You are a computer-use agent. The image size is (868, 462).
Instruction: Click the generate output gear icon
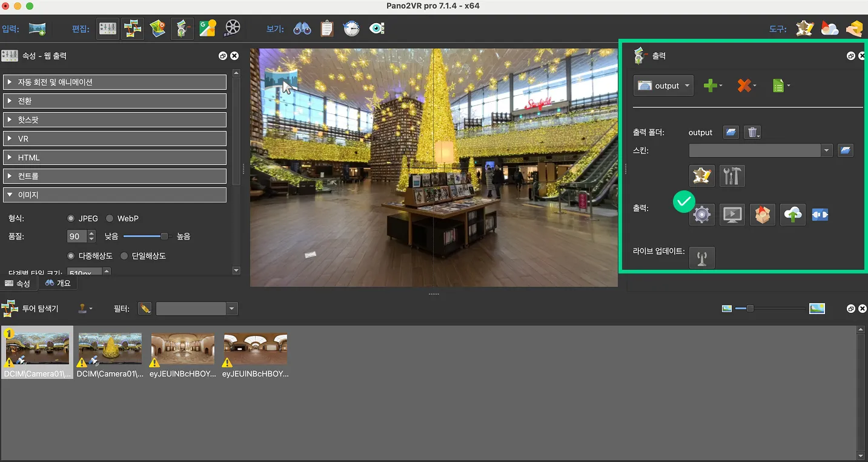pyautogui.click(x=701, y=215)
